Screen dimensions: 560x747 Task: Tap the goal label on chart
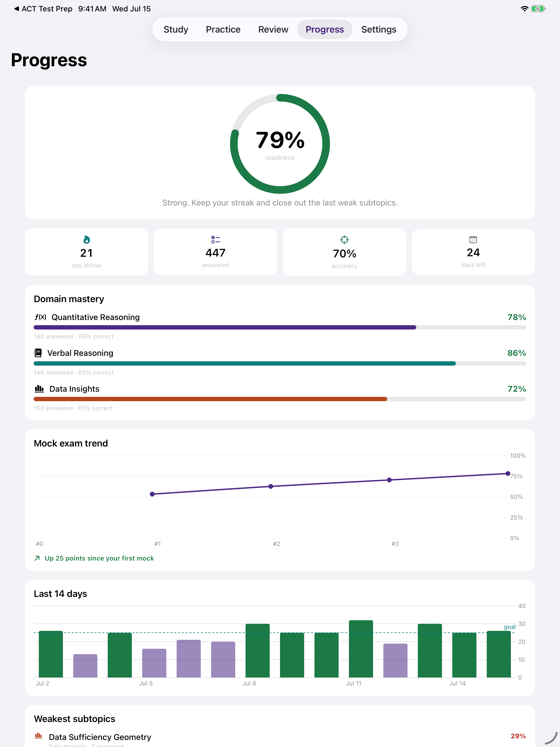coord(509,627)
